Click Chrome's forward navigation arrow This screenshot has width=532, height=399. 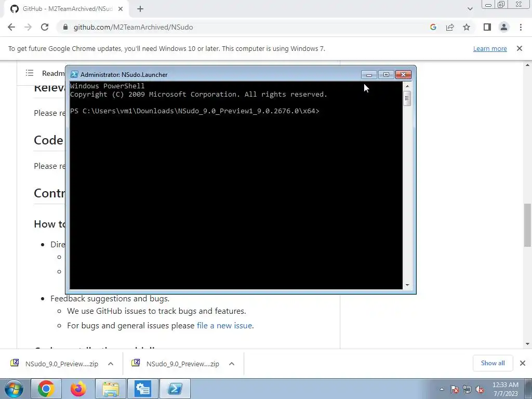[x=28, y=27]
